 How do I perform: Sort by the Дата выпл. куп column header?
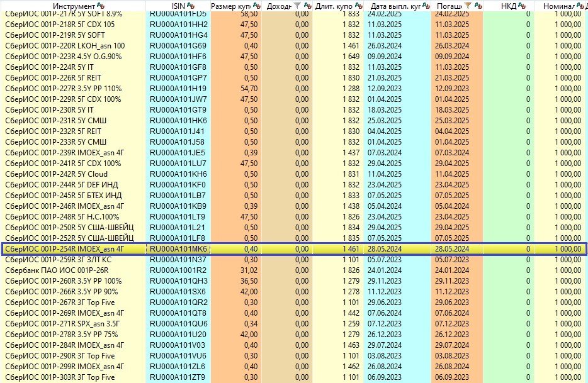click(x=395, y=6)
